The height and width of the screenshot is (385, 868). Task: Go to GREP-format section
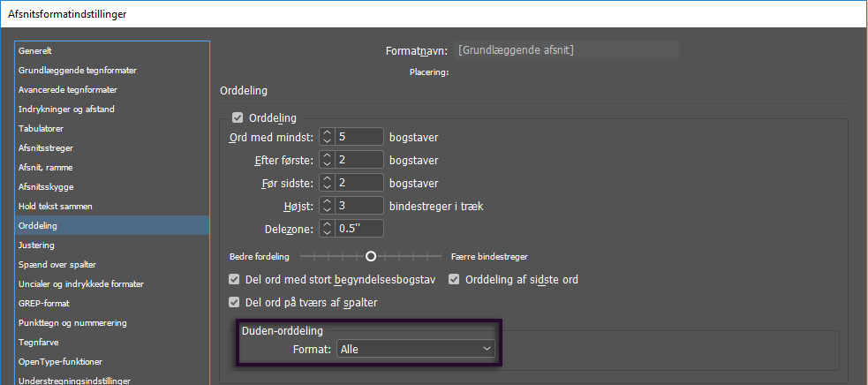click(44, 303)
